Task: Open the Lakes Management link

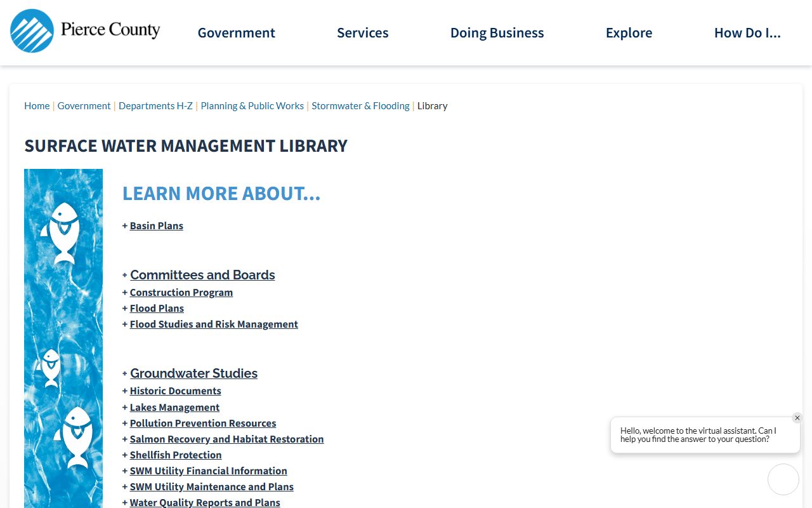Action: (x=174, y=408)
